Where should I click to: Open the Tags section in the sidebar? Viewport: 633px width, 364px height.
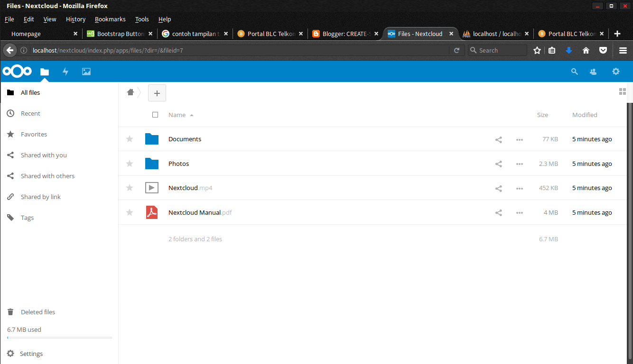click(x=27, y=218)
